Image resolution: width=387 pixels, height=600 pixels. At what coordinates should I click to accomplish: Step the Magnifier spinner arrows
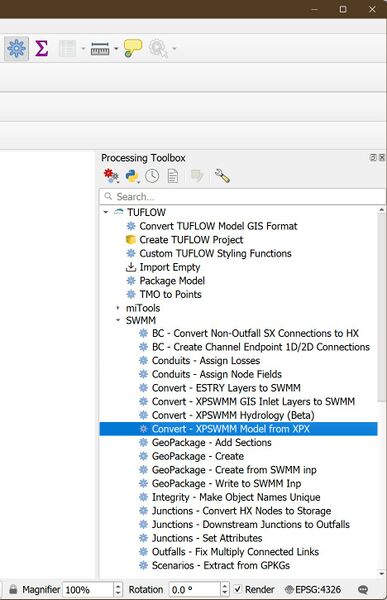pos(118,589)
